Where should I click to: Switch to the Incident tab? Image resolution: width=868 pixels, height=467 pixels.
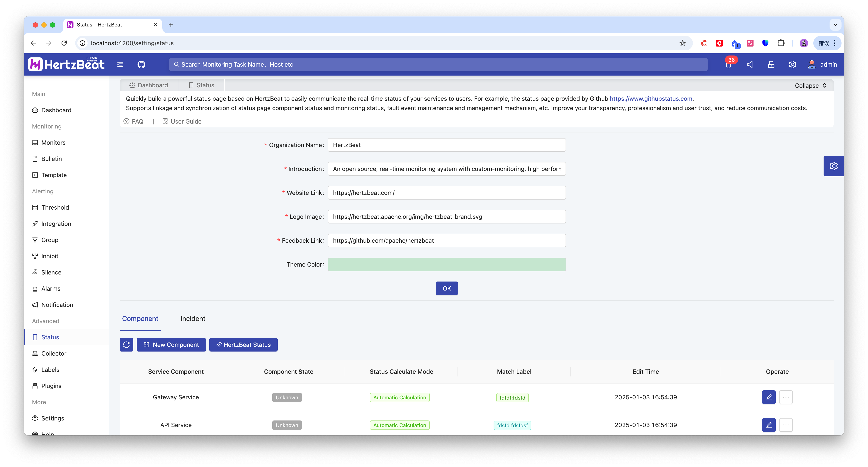click(193, 318)
